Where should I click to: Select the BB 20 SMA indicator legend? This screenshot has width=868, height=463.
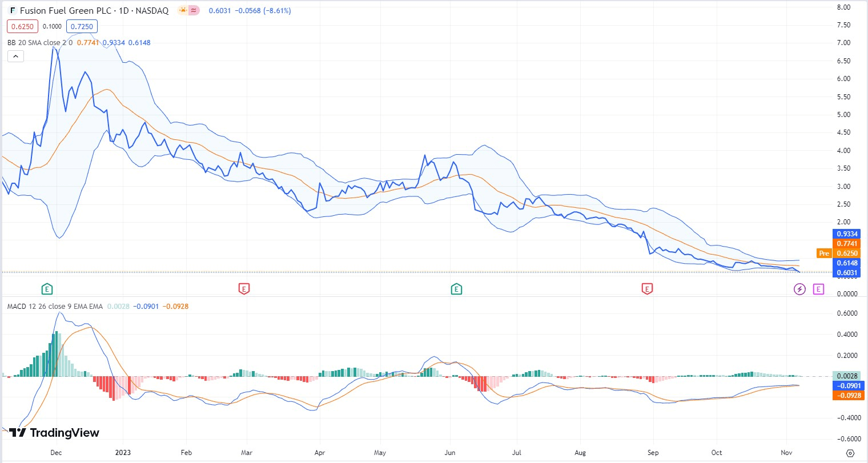coord(40,43)
